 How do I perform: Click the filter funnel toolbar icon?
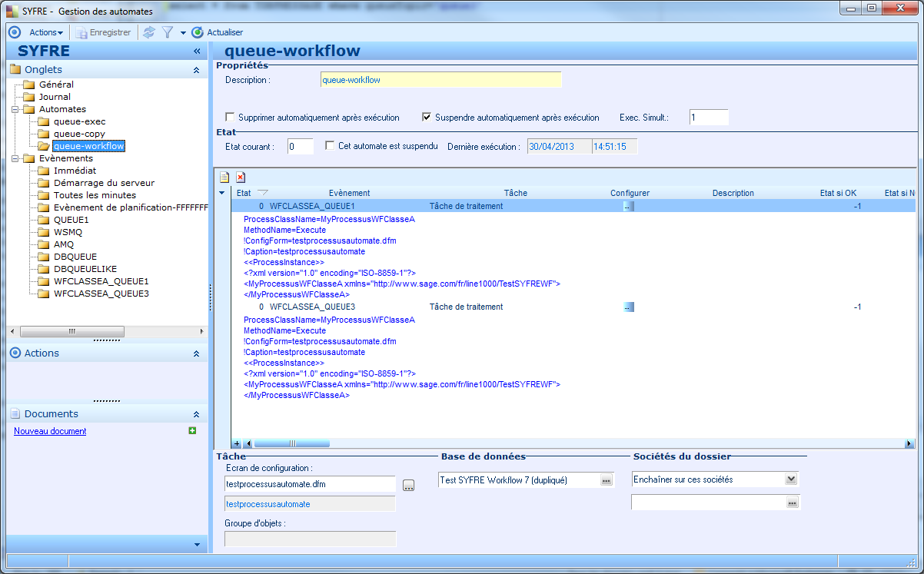(168, 32)
